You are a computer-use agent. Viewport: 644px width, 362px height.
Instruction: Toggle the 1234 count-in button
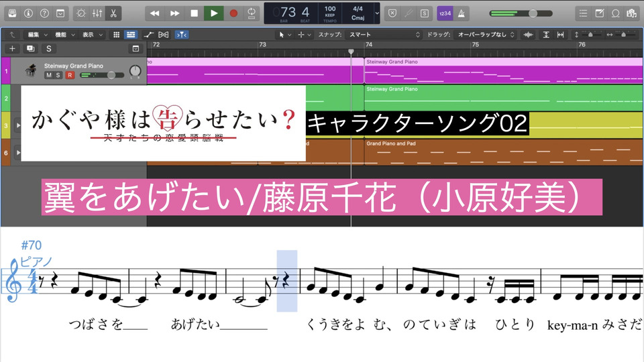pos(445,13)
